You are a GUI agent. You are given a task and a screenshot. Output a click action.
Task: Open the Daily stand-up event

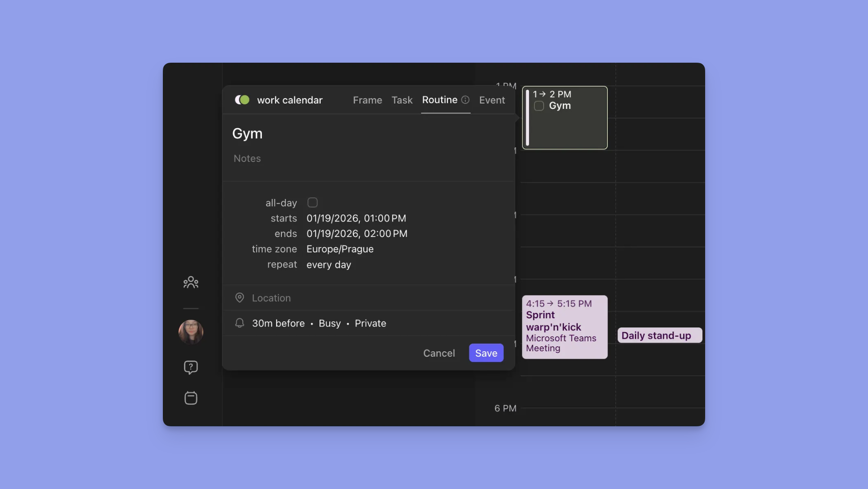(x=660, y=335)
